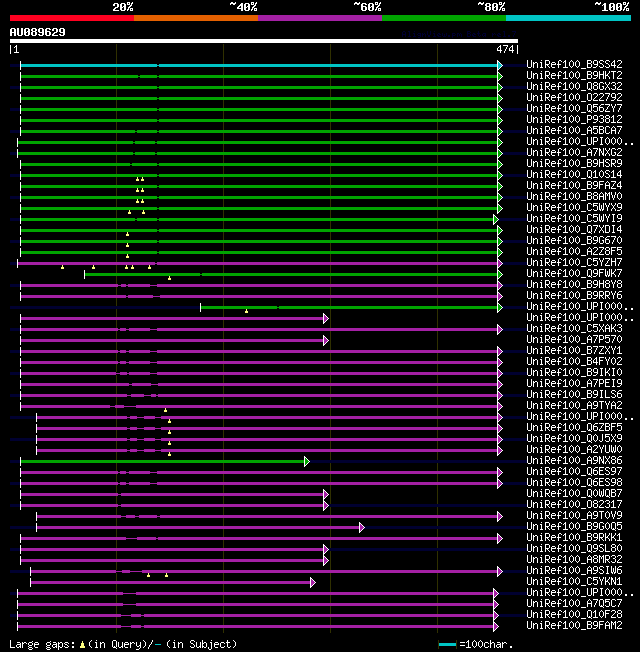Click the UniRef100_A5BCA7 entry

(x=574, y=131)
